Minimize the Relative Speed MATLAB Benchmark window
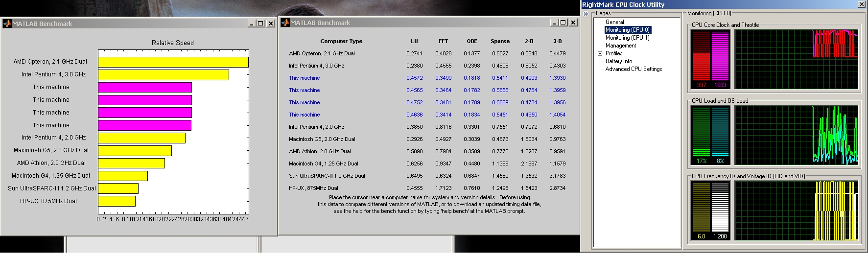Screen dimensions: 868x257 point(252,23)
